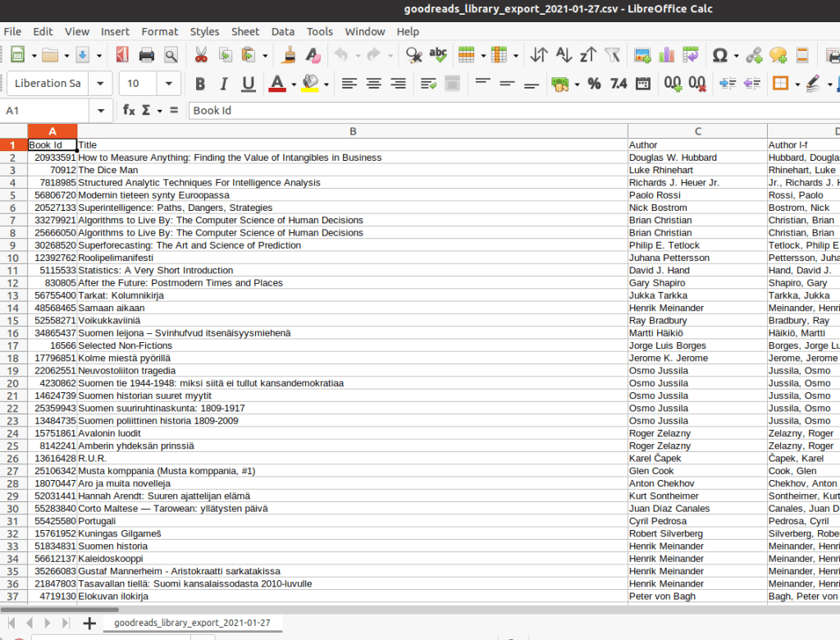The height and width of the screenshot is (640, 840).
Task: Click the Print icon in toolbar
Action: (x=147, y=55)
